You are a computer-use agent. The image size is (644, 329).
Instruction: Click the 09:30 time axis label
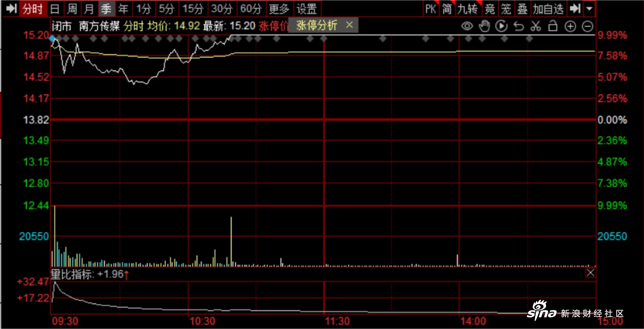pos(65,321)
